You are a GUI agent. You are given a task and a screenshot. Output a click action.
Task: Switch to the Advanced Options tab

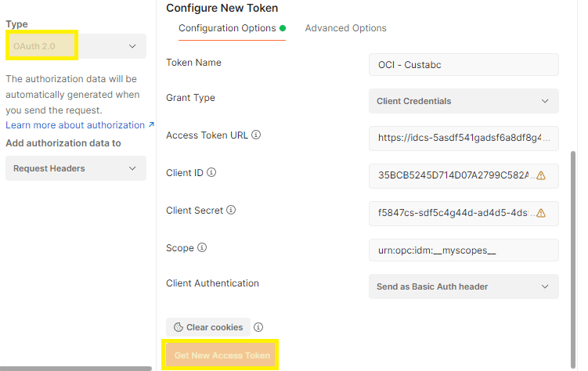345,28
